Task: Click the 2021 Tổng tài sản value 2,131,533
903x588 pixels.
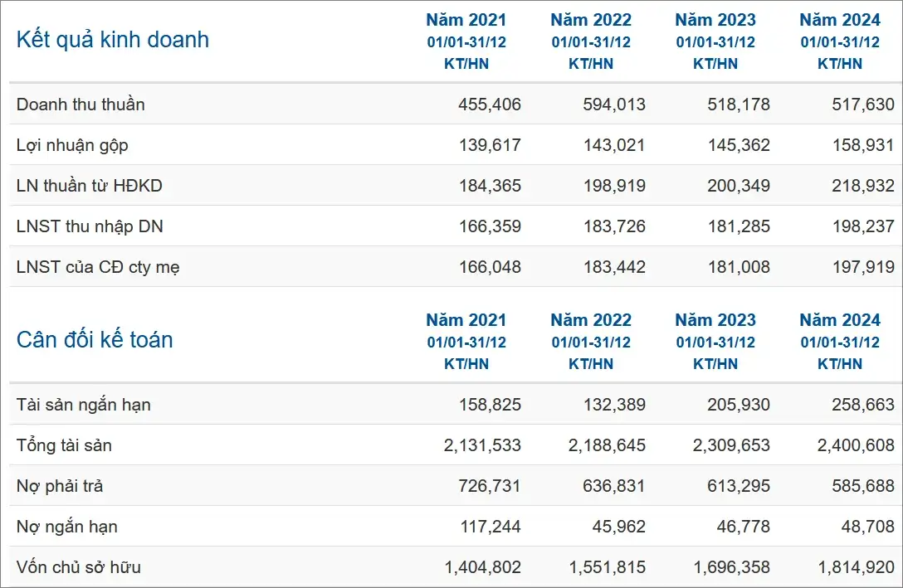Action: click(482, 445)
